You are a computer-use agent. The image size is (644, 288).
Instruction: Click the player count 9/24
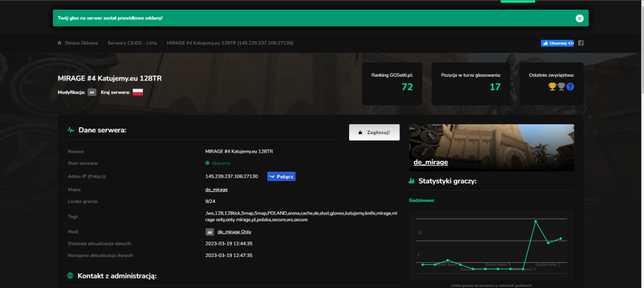211,201
